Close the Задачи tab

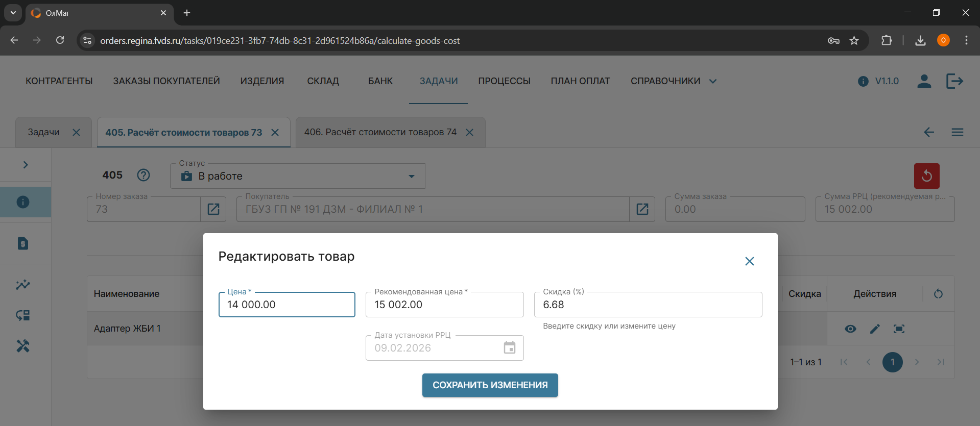point(76,132)
